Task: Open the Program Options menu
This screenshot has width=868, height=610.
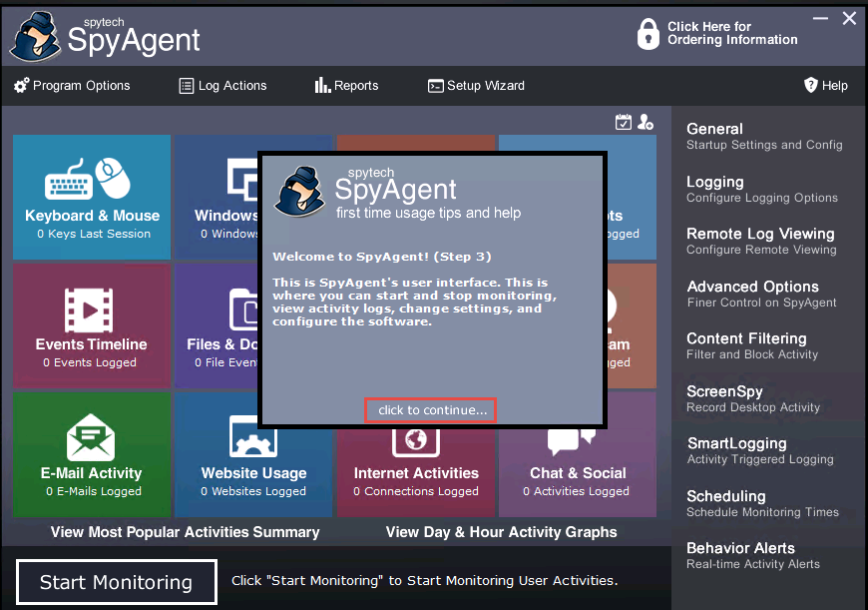Action: coord(72,85)
